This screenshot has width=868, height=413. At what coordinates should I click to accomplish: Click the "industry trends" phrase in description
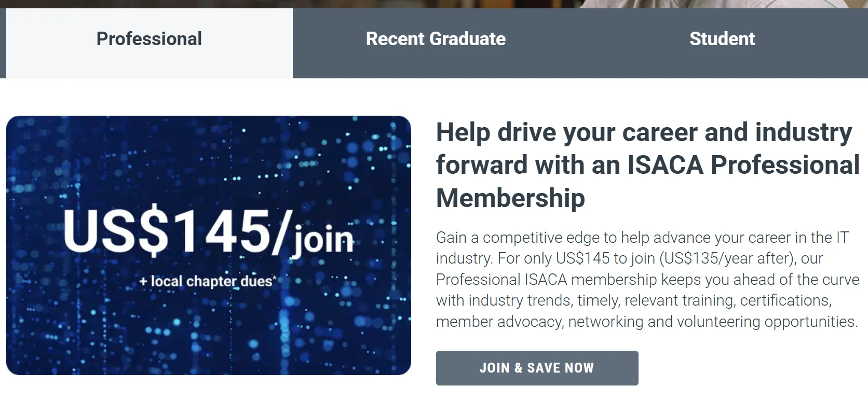[520, 300]
